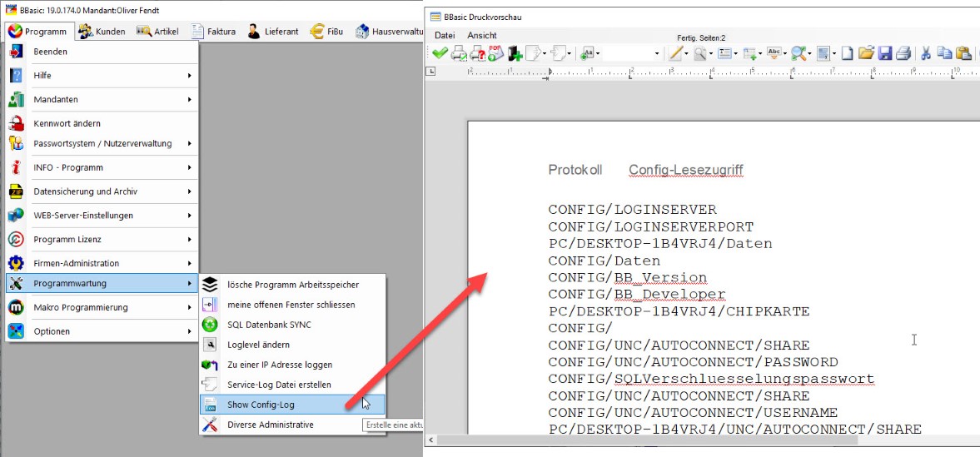Viewport: 980px width, 457px height.
Task: Open dropdown arrow beside the pencil icon
Action: (x=686, y=54)
